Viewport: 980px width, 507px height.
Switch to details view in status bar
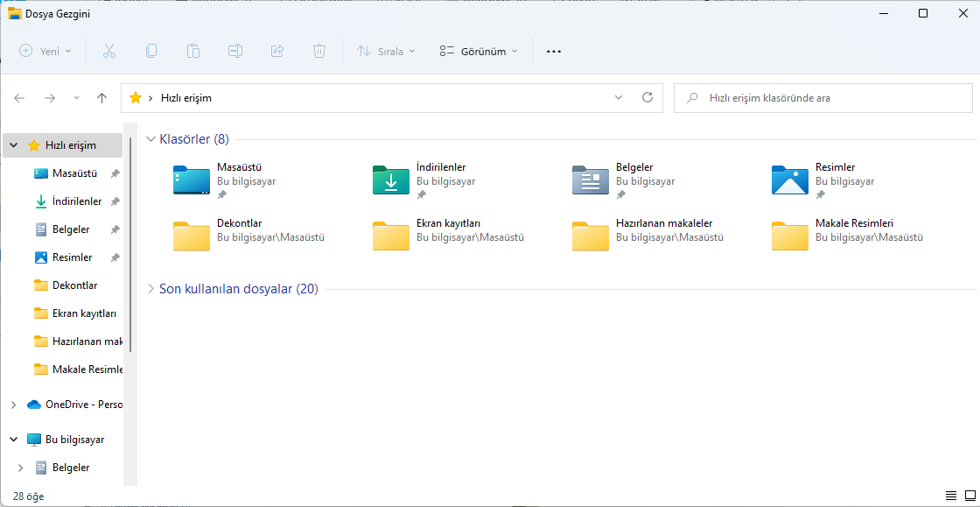click(951, 496)
